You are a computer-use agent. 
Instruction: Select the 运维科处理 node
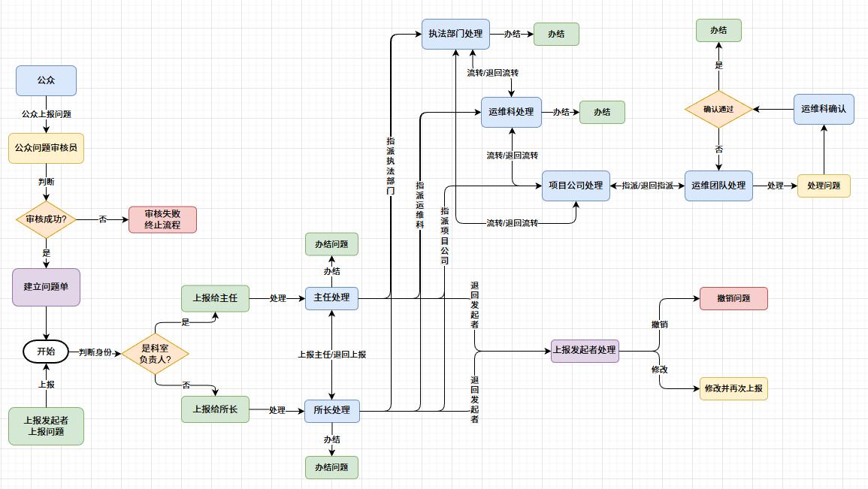(511, 112)
